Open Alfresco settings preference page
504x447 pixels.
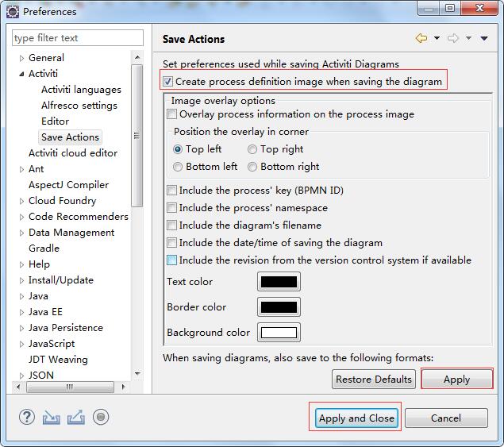(79, 106)
